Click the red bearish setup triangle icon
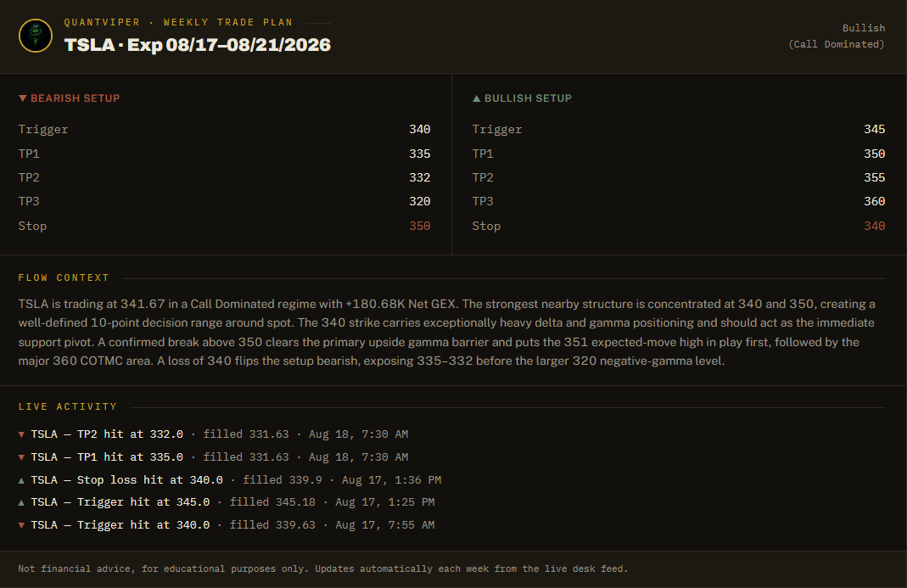This screenshot has height=588, width=907. pyautogui.click(x=23, y=98)
